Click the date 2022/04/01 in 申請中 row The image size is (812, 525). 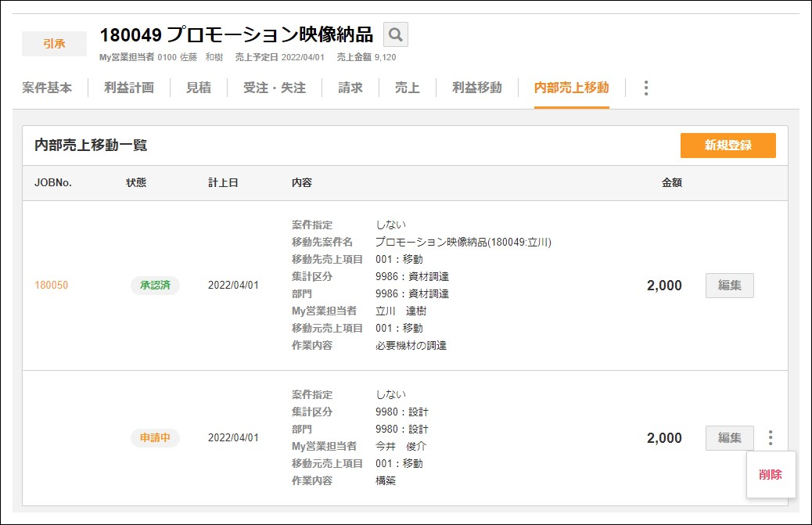(233, 438)
